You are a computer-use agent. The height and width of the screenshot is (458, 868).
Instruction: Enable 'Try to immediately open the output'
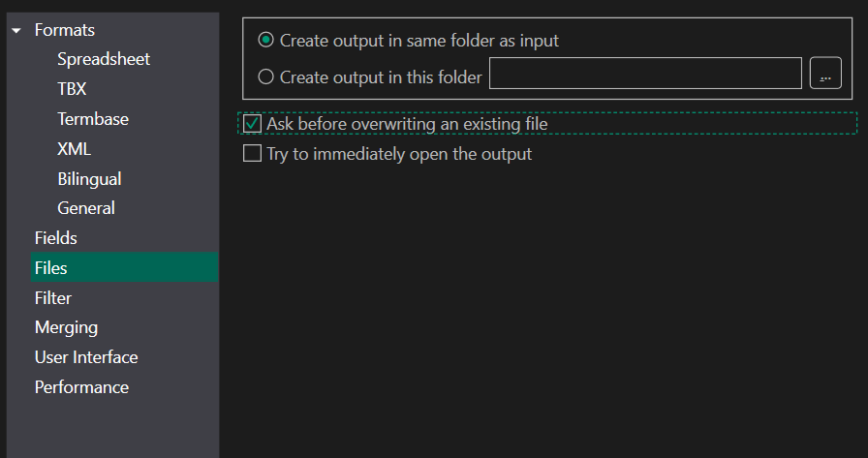pos(253,154)
